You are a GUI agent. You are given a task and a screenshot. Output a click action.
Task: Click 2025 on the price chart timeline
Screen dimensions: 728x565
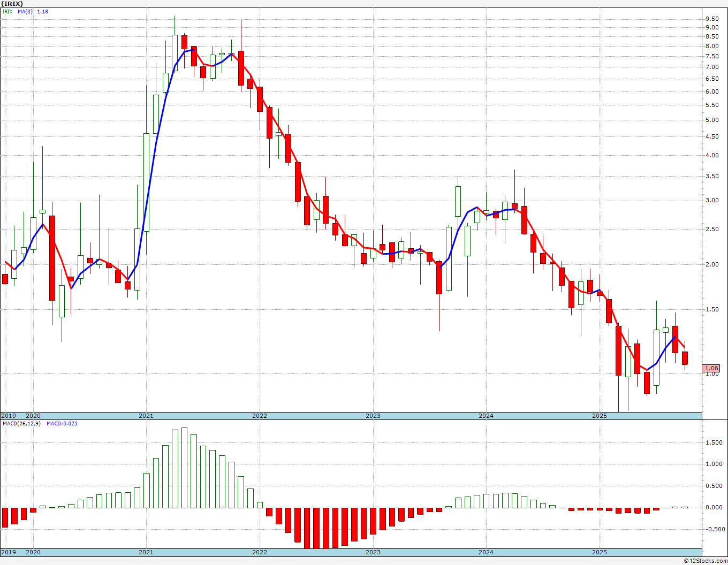pos(600,416)
